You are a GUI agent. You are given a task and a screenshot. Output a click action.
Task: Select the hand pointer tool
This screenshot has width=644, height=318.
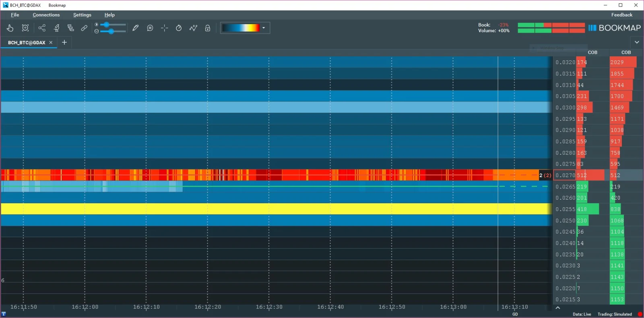(10, 28)
